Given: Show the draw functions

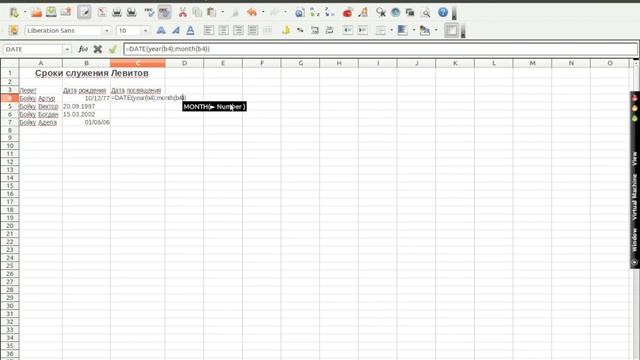Looking at the screenshot, I should point(362,13).
